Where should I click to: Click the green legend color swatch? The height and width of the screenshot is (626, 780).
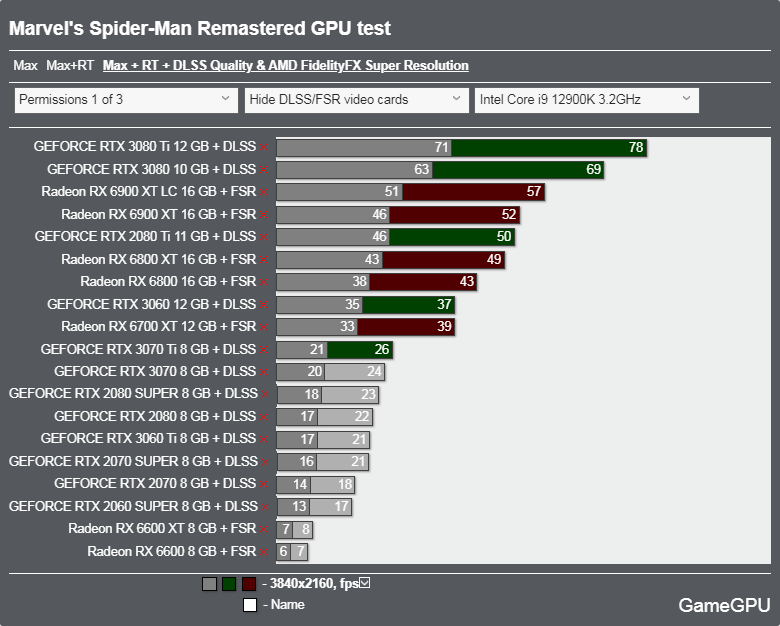(x=229, y=584)
